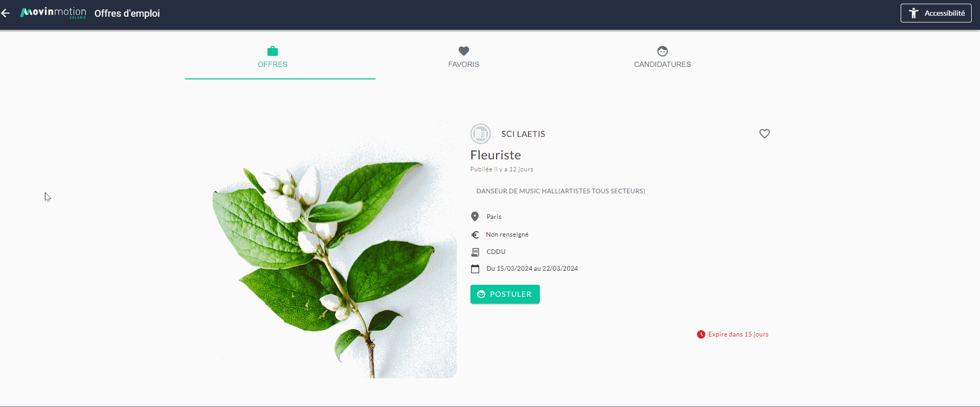Click the calendar dates icon
Viewport: 980px width, 407px height.
[x=475, y=269]
